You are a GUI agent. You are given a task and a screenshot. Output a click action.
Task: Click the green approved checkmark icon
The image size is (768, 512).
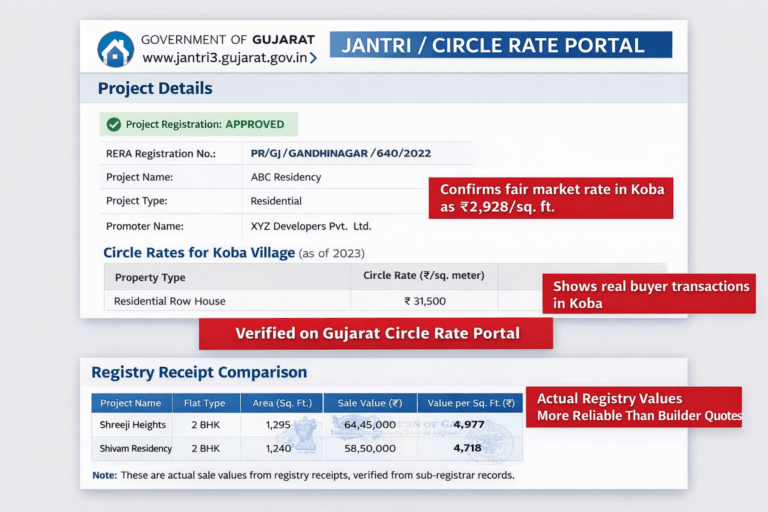(x=114, y=124)
